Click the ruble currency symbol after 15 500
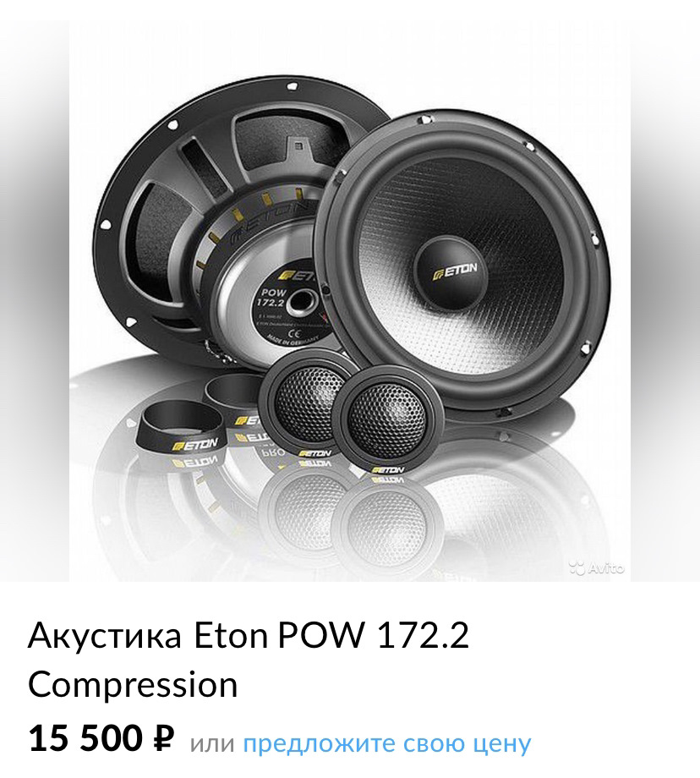This screenshot has height=778, width=700. (163, 737)
